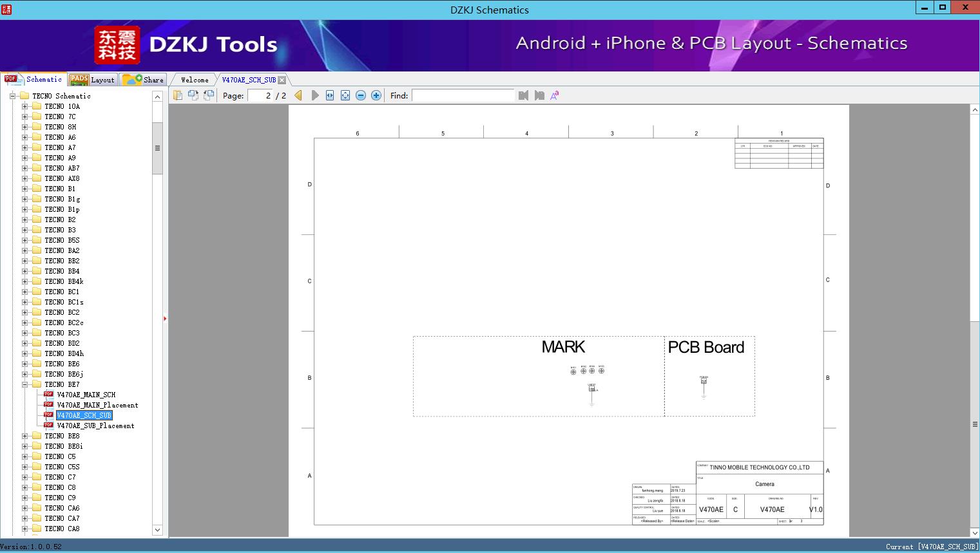
Task: Click the find previous icon
Action: pyautogui.click(x=523, y=95)
